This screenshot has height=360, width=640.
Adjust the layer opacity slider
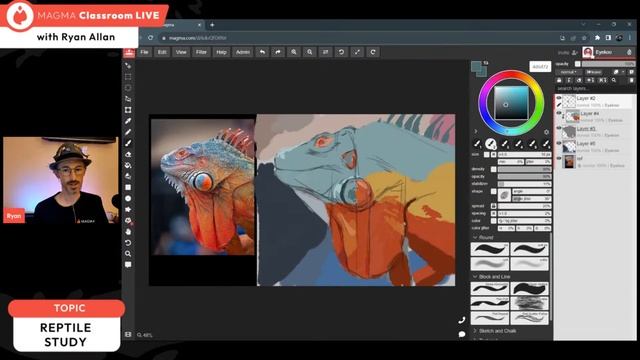[x=608, y=64]
